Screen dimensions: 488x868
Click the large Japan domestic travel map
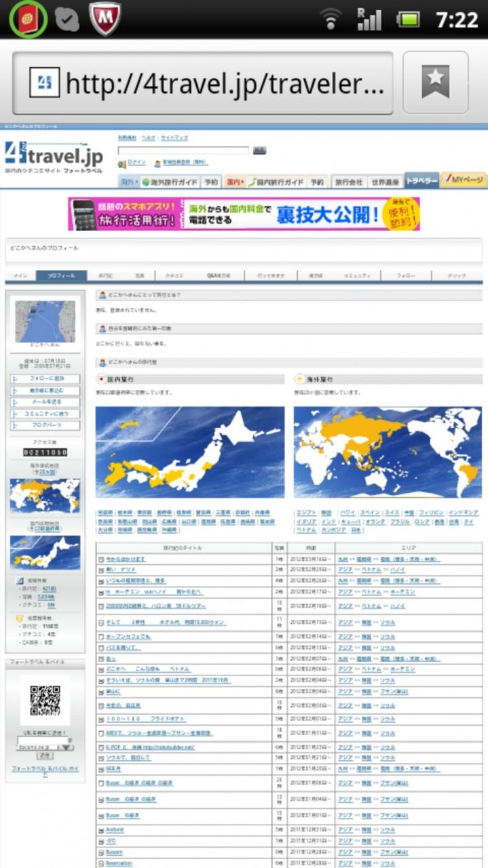190,452
